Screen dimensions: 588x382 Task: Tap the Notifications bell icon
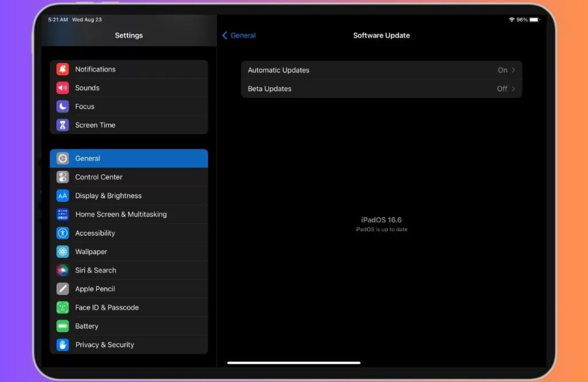click(63, 69)
